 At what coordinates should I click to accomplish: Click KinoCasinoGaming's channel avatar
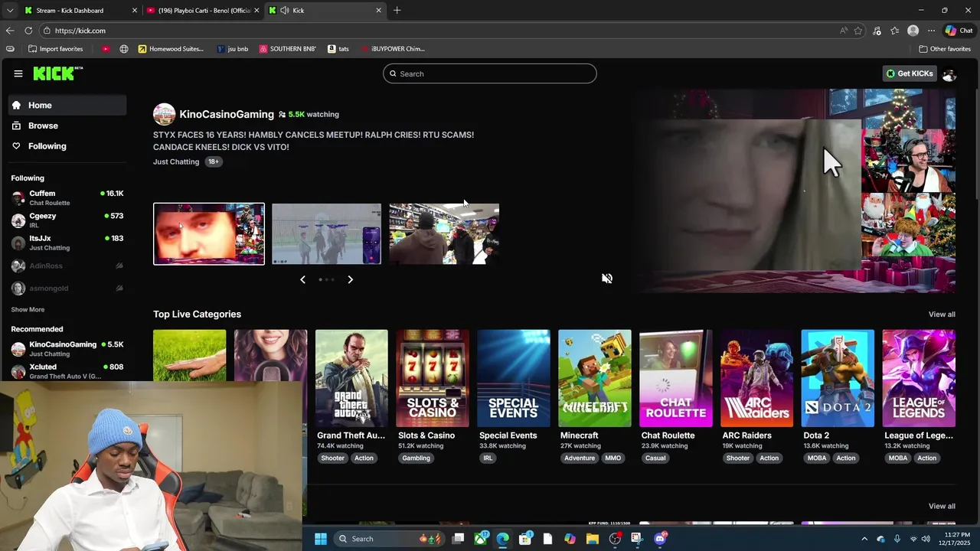[x=164, y=114]
